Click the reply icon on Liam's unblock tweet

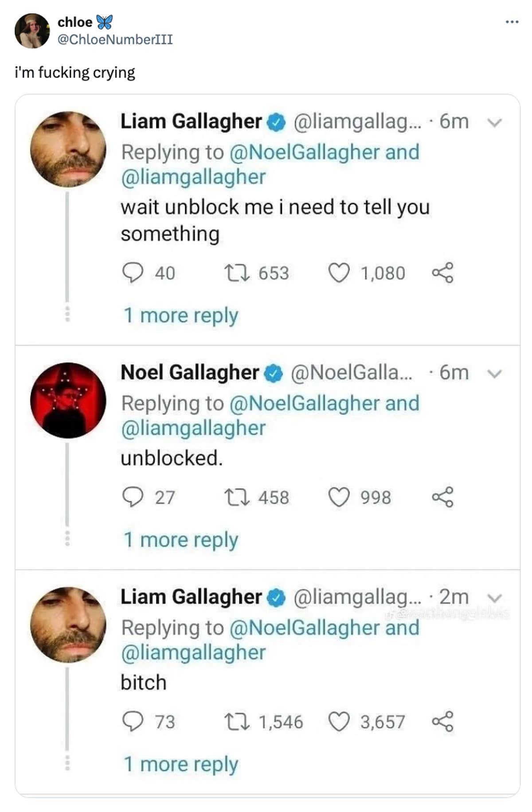133,273
